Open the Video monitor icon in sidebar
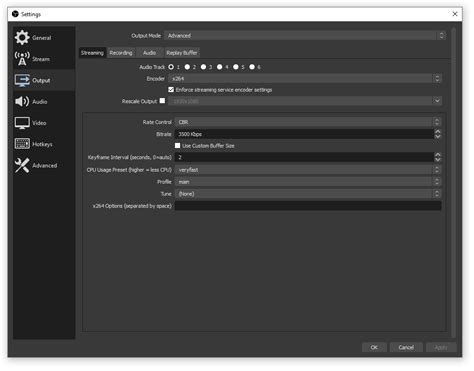Image resolution: width=474 pixels, height=371 pixels. (22, 123)
